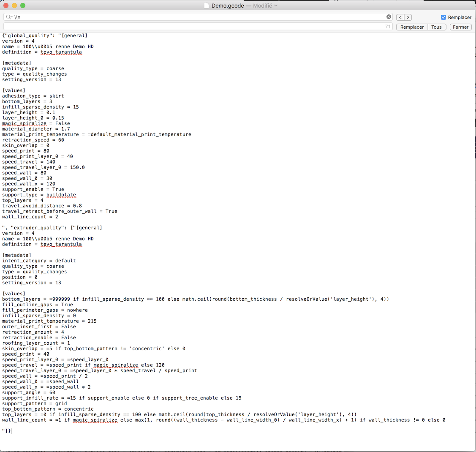
Task: Click the line 'adhesion_type = skirt'
Action: click(33, 96)
